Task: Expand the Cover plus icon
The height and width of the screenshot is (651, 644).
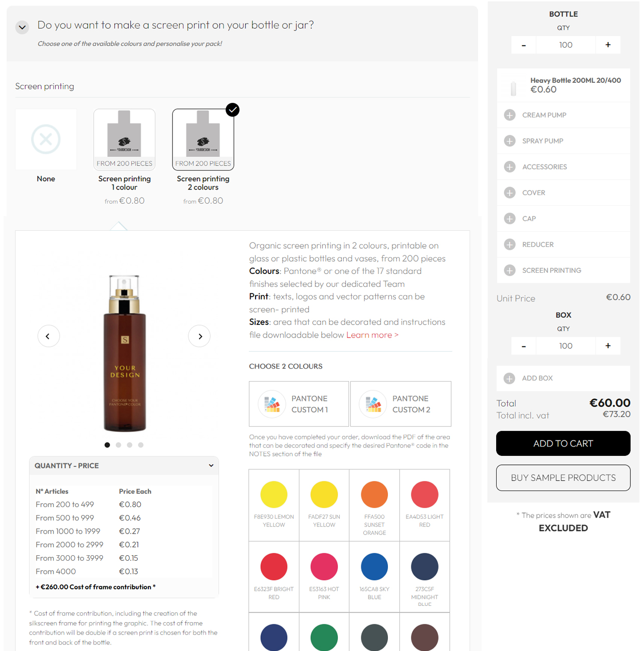Action: coord(510,193)
